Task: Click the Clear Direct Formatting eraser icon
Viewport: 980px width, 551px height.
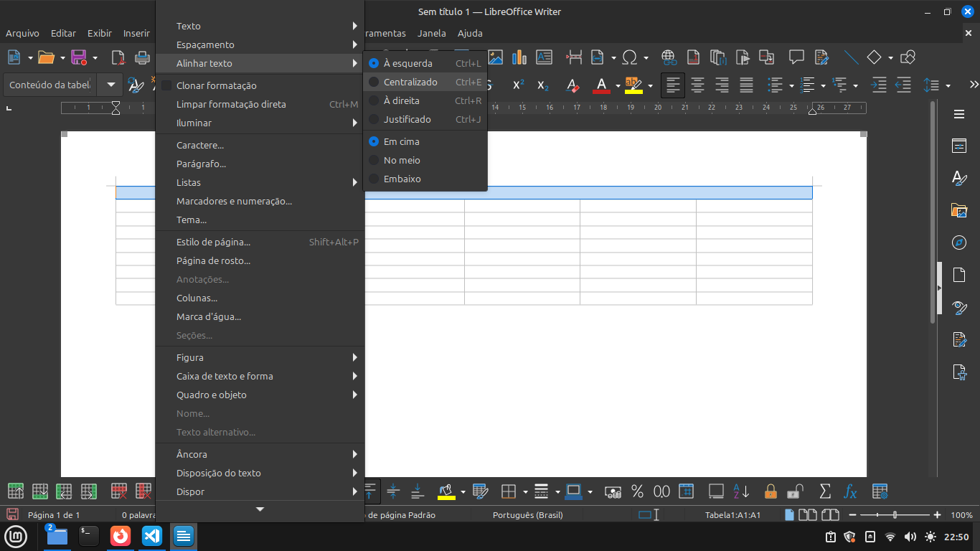Action: pyautogui.click(x=572, y=85)
